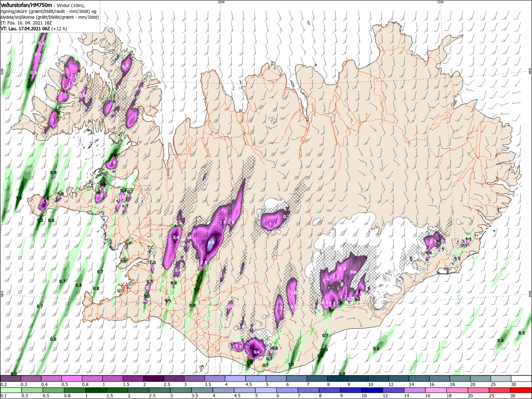Click the 'Veðurstofan/HM750m' title text

(x=26, y=5)
